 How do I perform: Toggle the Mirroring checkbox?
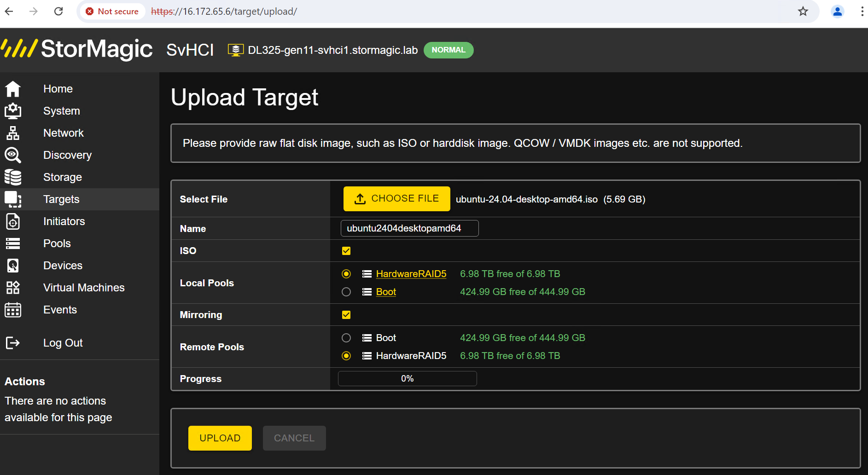point(346,315)
